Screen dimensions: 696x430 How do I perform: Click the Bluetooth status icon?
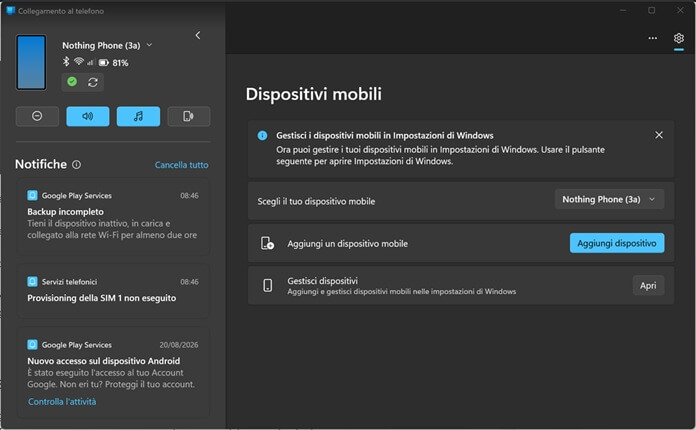[66, 62]
